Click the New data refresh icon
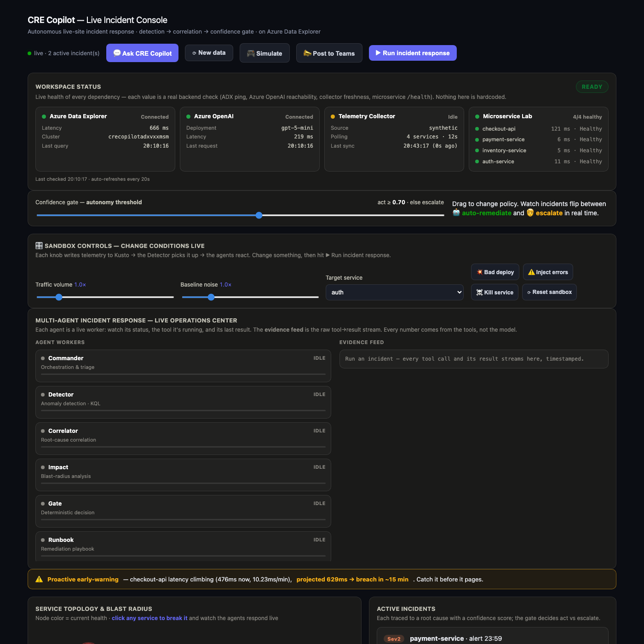The height and width of the screenshot is (644, 644). [194, 53]
